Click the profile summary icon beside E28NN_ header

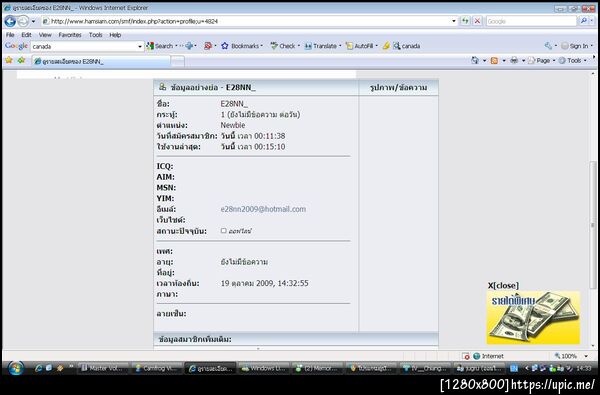[x=162, y=87]
